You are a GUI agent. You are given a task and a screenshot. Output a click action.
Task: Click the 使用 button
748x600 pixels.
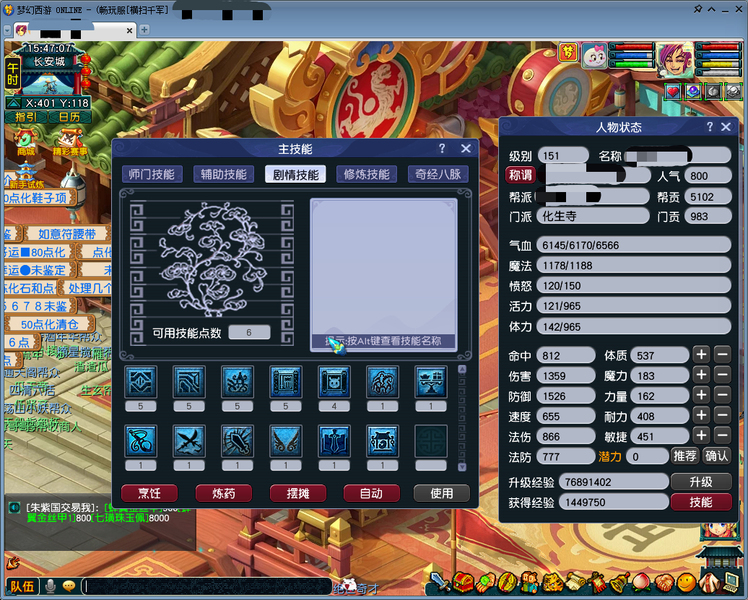(x=442, y=493)
